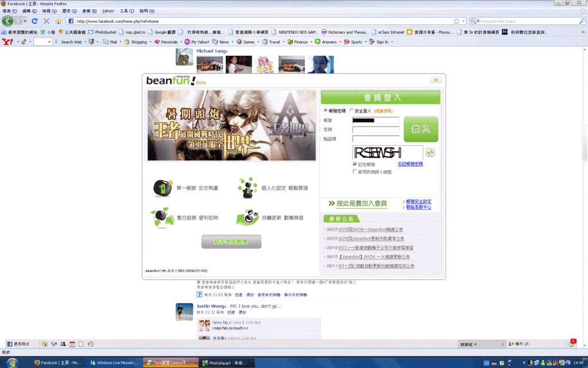
Task: Click the 密碼 password input field
Action: 376,129
